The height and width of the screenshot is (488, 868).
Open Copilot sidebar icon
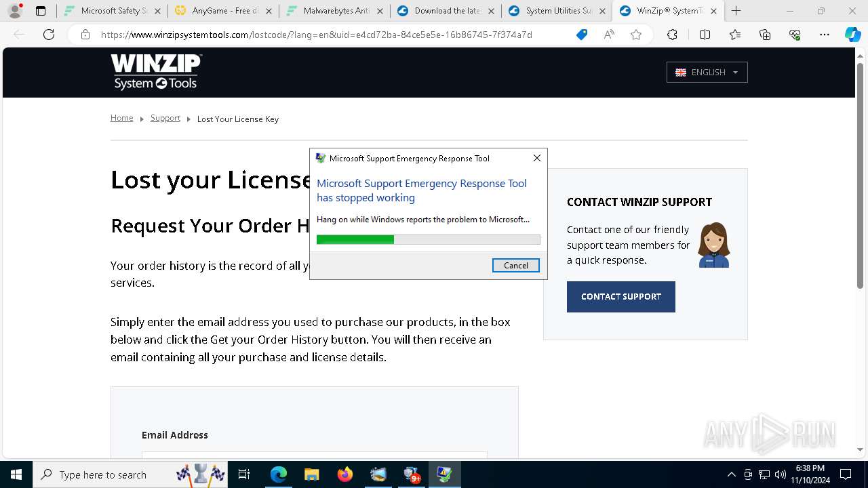852,35
